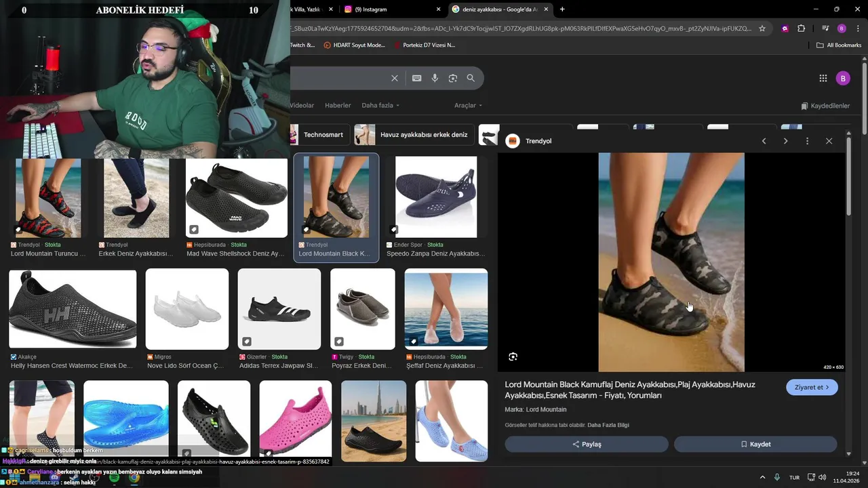
Task: Click the Ziyaret et button
Action: coord(812,387)
